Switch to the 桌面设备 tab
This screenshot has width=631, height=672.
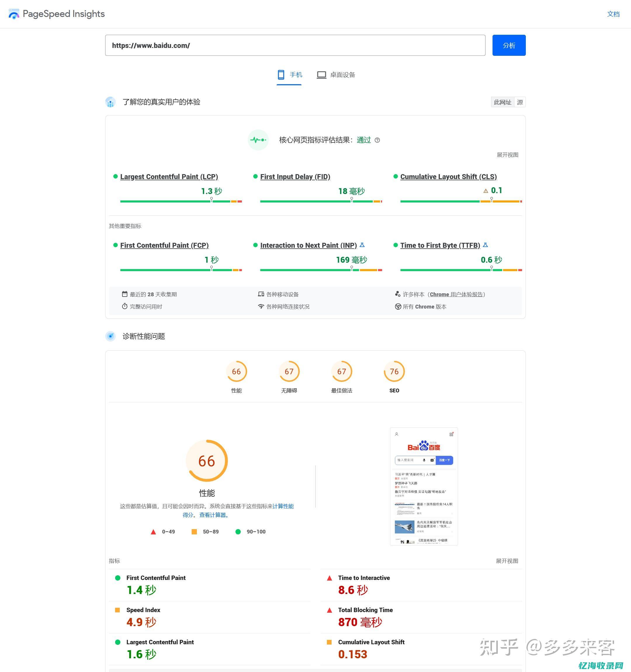pos(336,75)
